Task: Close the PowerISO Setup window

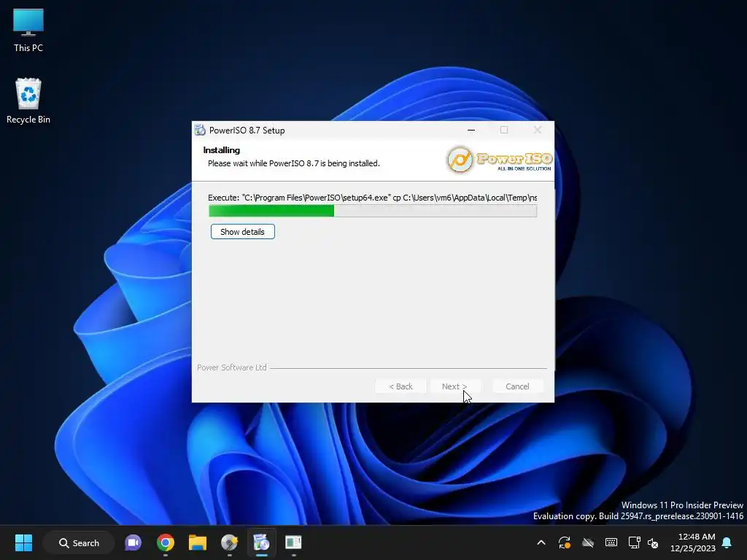Action: coord(538,130)
